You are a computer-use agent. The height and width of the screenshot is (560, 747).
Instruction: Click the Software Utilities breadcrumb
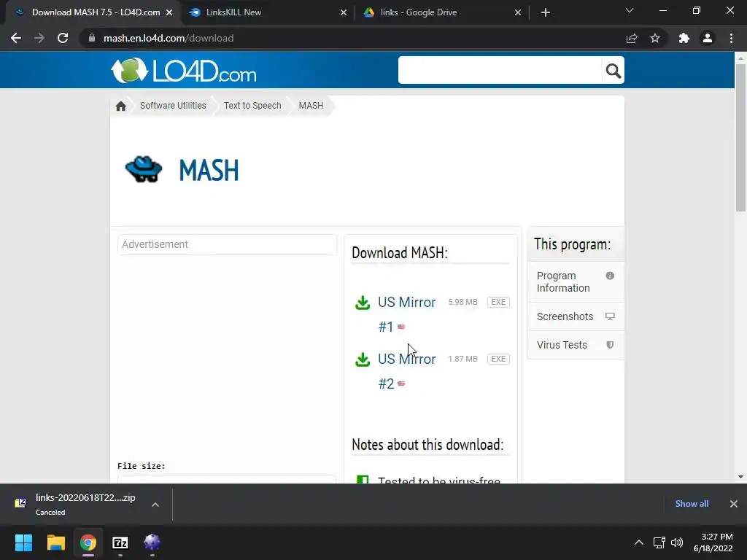[173, 106]
